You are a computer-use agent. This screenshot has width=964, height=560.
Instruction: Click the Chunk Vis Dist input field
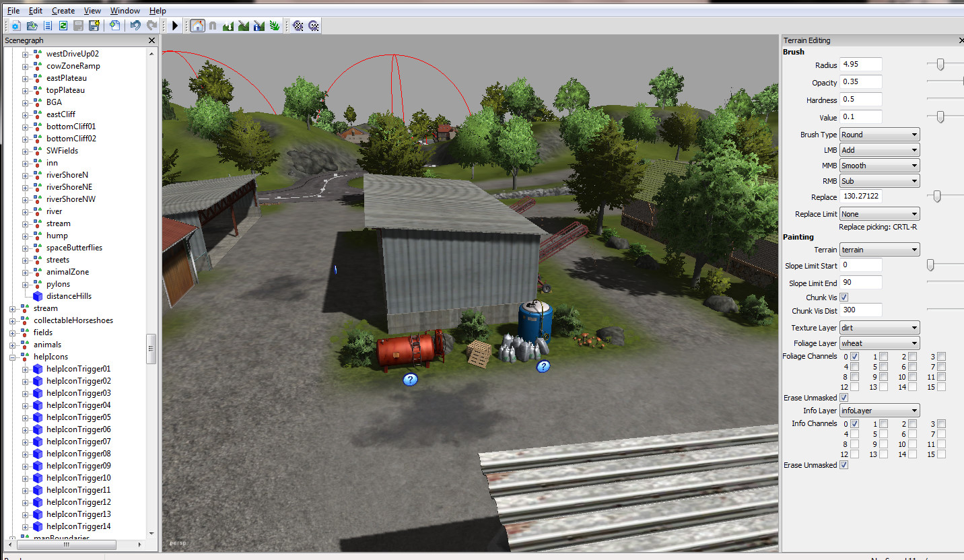[860, 310]
